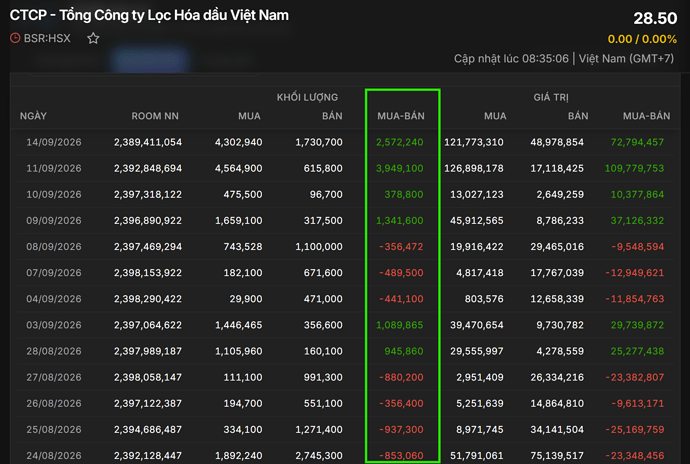Click net value -12,949,621 cell

[635, 273]
